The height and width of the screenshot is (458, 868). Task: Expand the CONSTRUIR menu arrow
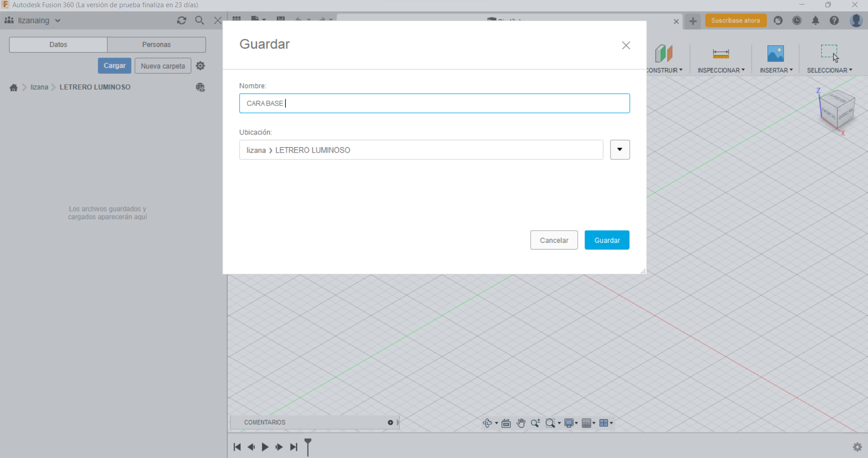point(681,70)
